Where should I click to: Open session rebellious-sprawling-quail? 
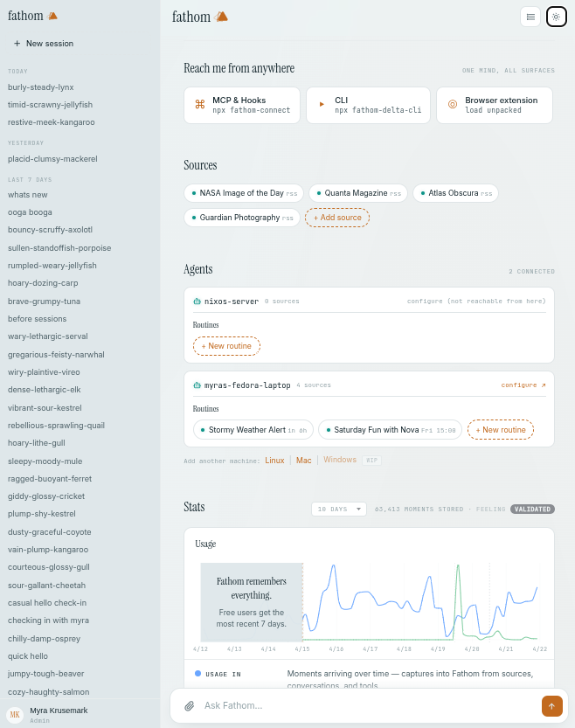[56, 426]
